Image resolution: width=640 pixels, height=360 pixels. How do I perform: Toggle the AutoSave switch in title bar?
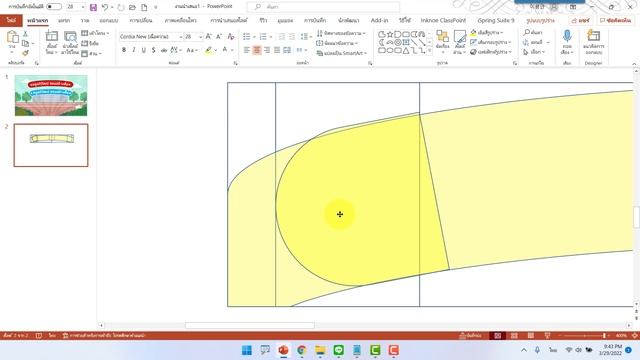(54, 7)
